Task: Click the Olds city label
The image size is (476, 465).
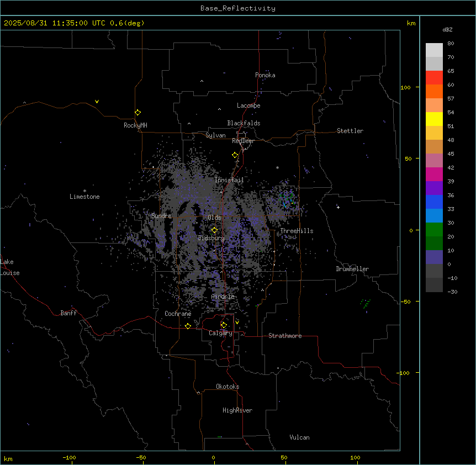Action: pos(214,218)
